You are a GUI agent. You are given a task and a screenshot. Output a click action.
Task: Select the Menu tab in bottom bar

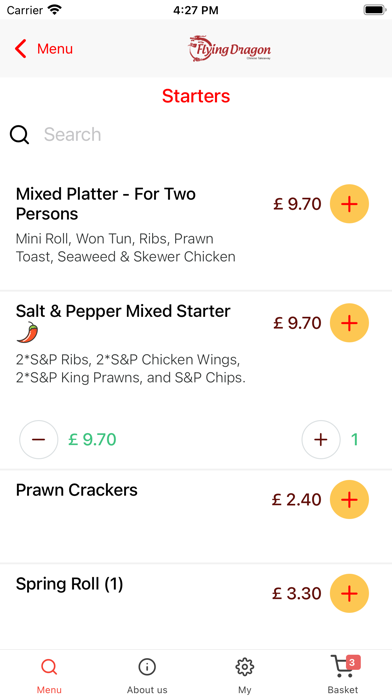click(49, 674)
